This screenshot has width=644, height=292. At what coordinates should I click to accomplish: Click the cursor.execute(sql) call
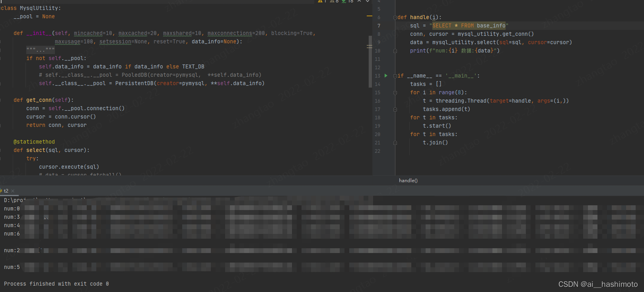[69, 167]
